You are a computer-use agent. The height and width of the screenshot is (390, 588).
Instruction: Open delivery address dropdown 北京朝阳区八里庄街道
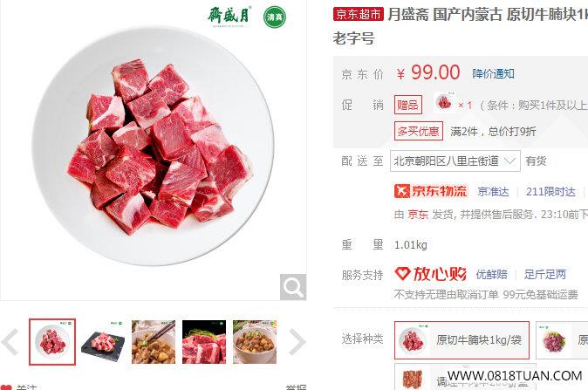pyautogui.click(x=455, y=161)
